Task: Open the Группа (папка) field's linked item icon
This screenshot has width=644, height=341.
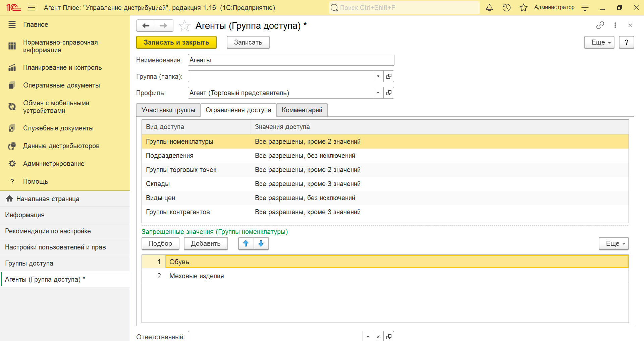Action: click(389, 76)
